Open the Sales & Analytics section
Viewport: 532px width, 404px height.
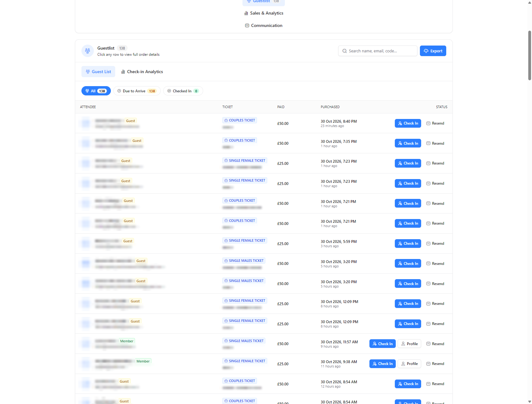(264, 13)
